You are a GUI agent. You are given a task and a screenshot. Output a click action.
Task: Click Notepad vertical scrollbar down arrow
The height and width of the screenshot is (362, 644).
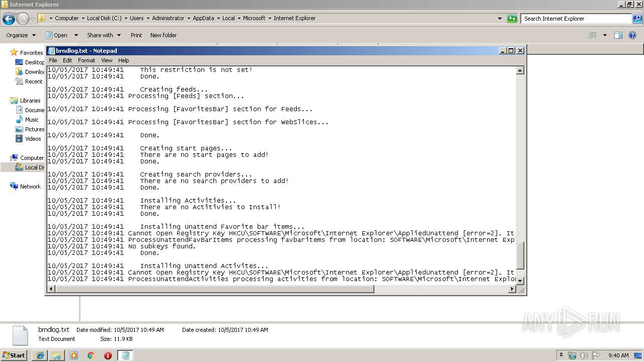pos(520,281)
